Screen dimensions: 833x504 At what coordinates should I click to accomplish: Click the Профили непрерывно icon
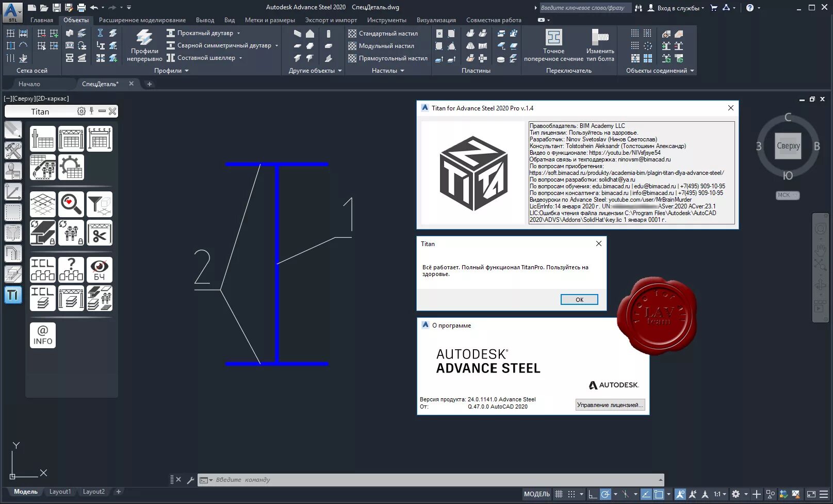[x=144, y=45]
